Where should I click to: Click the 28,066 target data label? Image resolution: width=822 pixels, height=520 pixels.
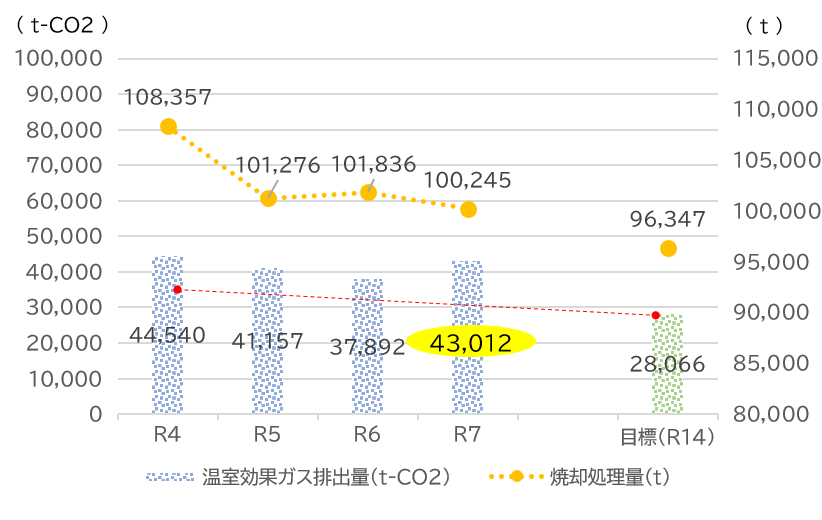667,364
